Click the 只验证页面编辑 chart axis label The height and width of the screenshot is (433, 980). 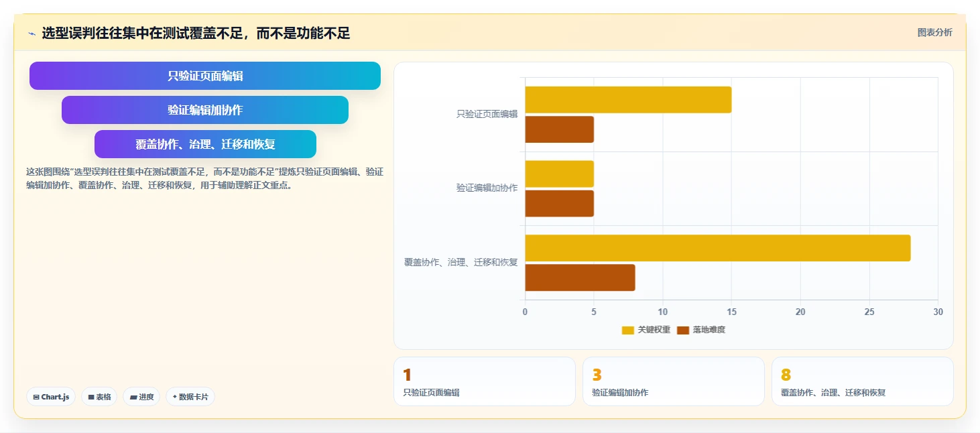487,115
